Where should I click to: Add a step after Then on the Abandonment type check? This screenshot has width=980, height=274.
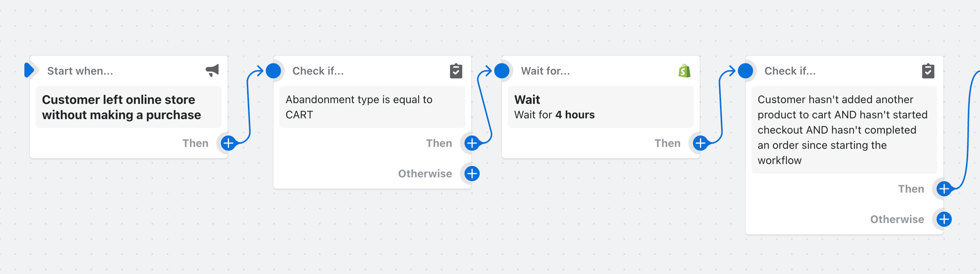[472, 143]
